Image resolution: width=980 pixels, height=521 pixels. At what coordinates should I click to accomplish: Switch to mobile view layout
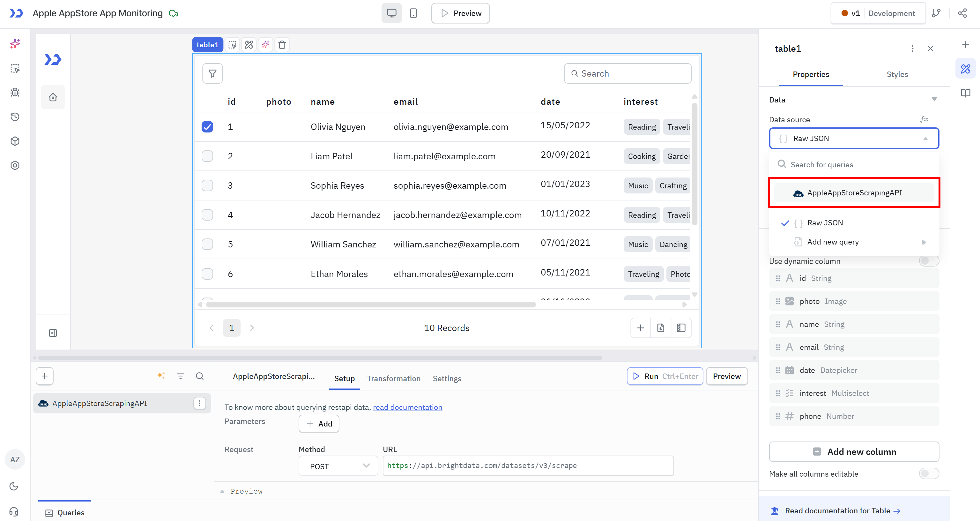coord(413,13)
